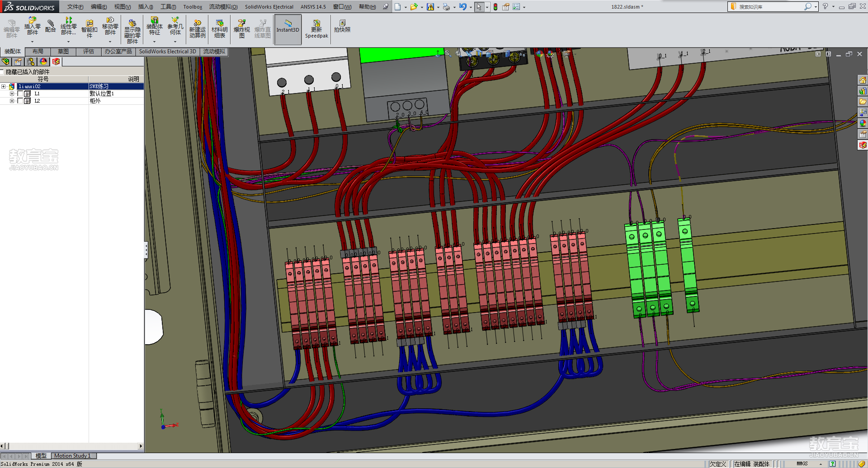Screen dimensions: 868x468
Task: Click 新建运动算例 motion study icon
Action: [197, 28]
